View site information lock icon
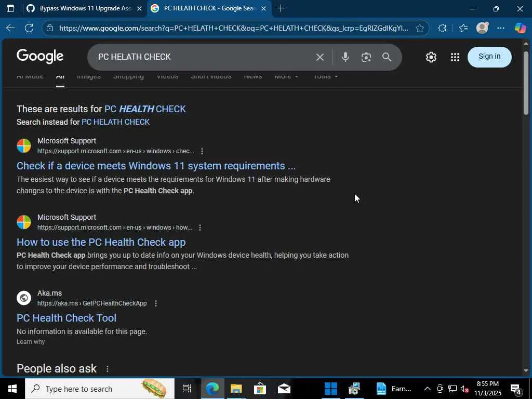The image size is (532, 399). 50,28
